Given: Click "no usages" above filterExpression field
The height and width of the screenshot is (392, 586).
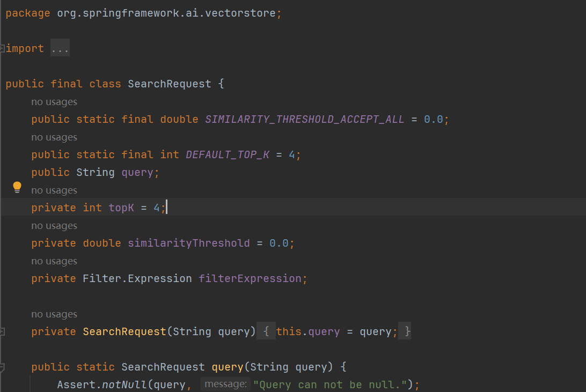Looking at the screenshot, I should (54, 261).
